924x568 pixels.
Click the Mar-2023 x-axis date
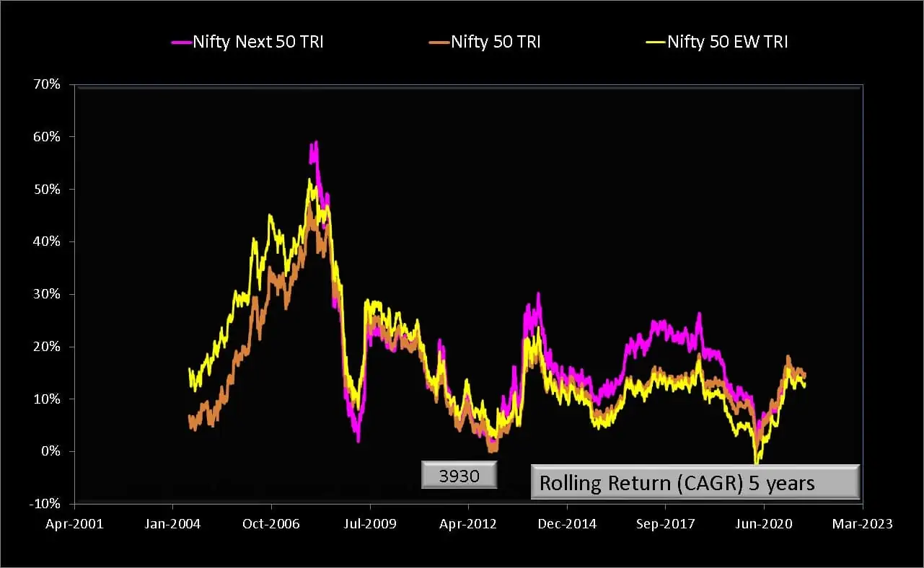[x=863, y=524]
